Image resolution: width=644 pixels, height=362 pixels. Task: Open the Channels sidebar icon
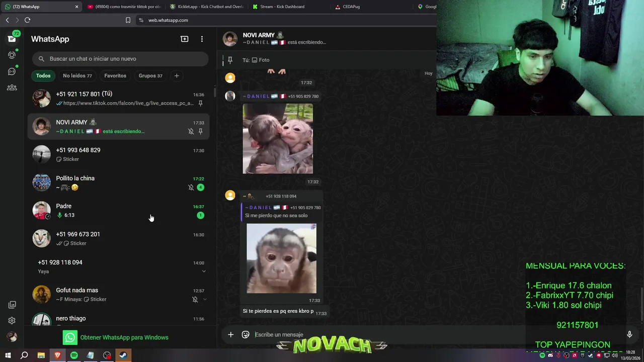click(x=12, y=71)
